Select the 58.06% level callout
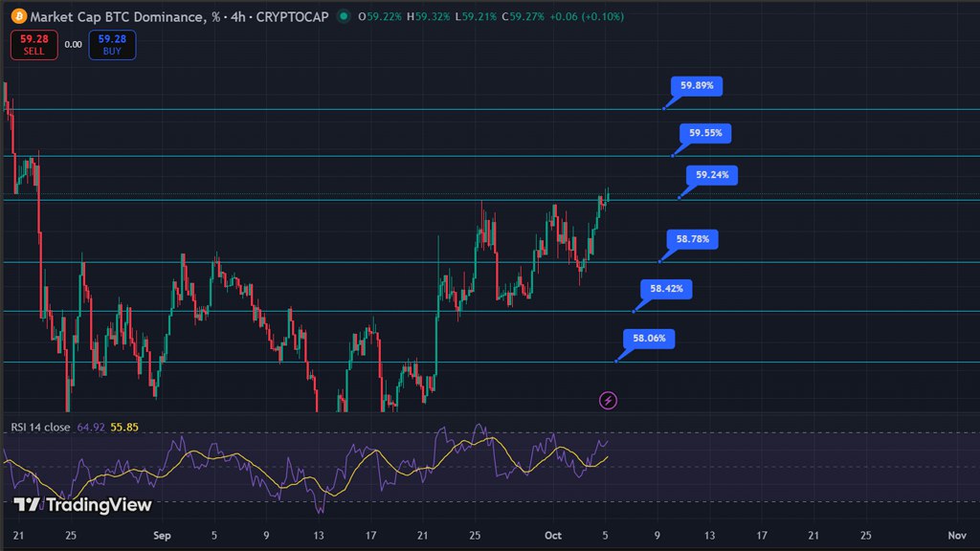This screenshot has width=980, height=551. point(649,338)
